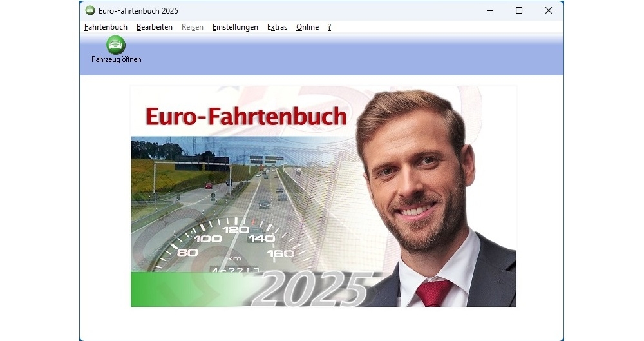The width and height of the screenshot is (644, 341).
Task: Open the Fahrtenbuch menu
Action: [x=106, y=27]
